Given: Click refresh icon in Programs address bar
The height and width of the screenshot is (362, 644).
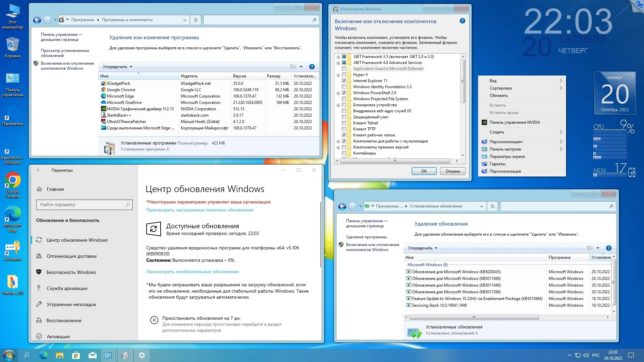Looking at the screenshot, I should click(x=196, y=20).
